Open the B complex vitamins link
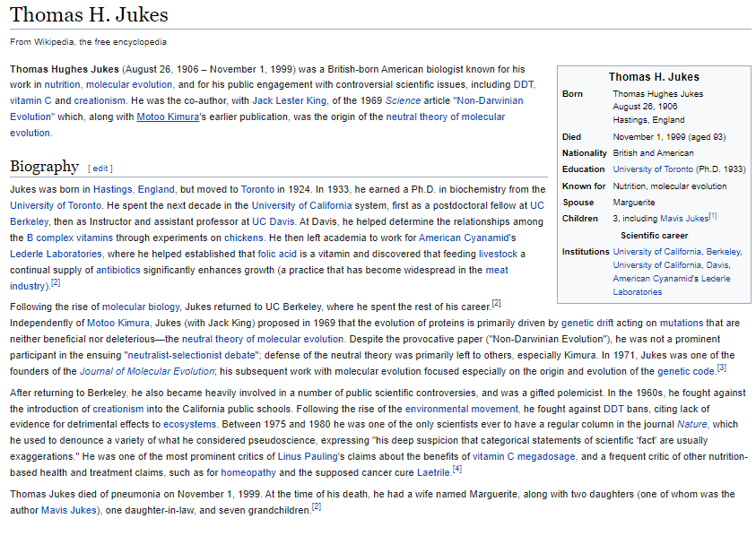 point(69,238)
